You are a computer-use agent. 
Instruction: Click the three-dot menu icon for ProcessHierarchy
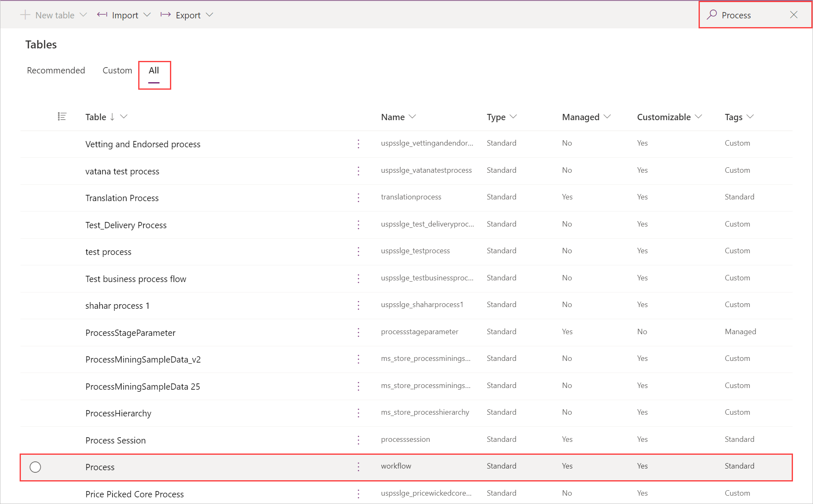click(x=359, y=413)
